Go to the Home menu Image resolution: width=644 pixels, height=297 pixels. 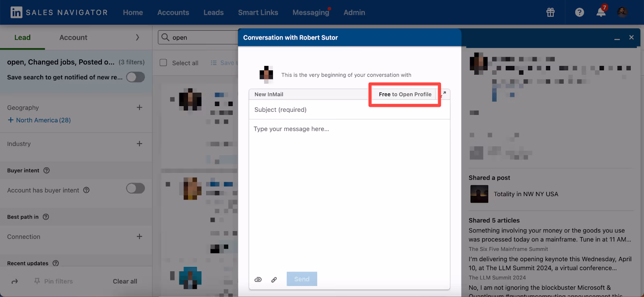133,12
